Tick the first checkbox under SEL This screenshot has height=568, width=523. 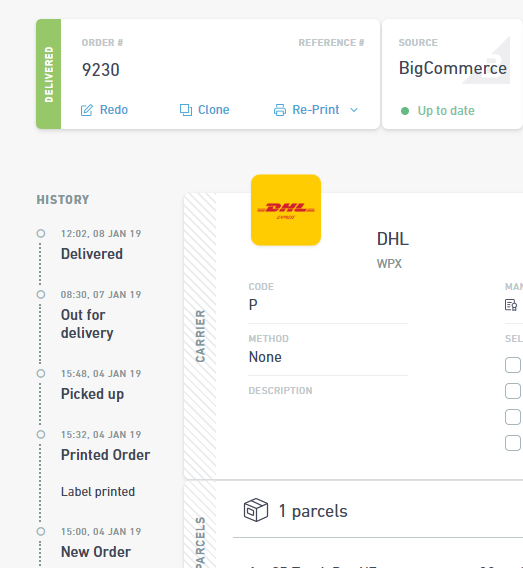pyautogui.click(x=513, y=365)
